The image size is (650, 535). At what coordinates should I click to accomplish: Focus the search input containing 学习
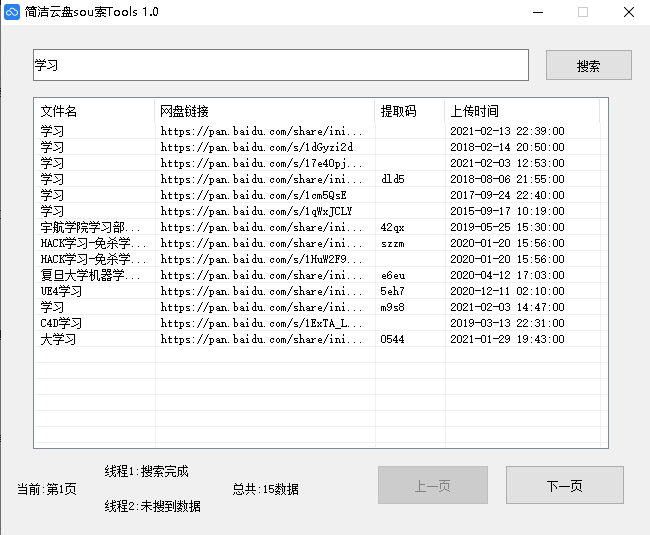point(281,65)
